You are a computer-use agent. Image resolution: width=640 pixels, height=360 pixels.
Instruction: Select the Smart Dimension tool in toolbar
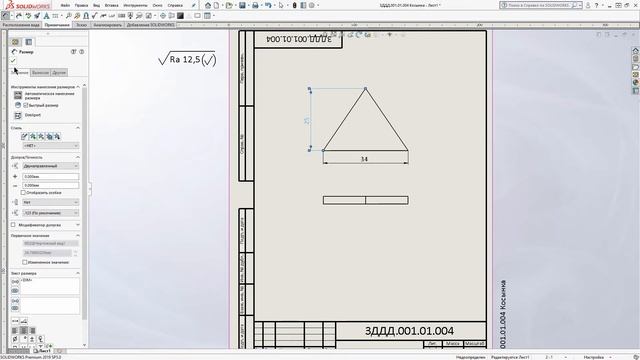(x=6, y=16)
